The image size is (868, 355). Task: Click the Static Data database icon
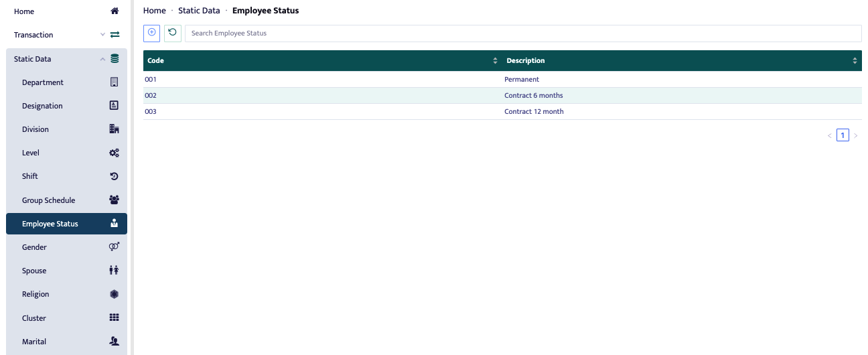tap(115, 59)
